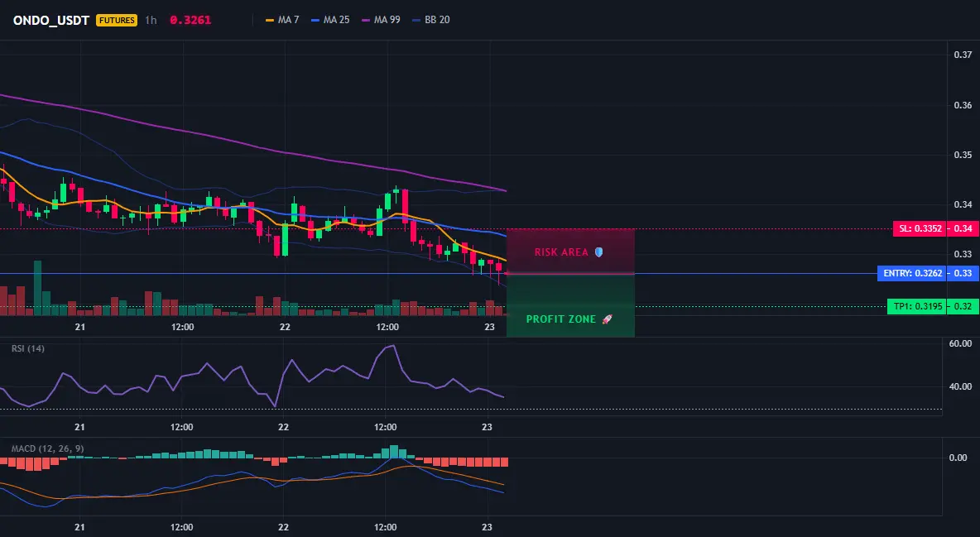The height and width of the screenshot is (537, 980).
Task: Click the yellow FUTURES badge
Action: click(116, 20)
